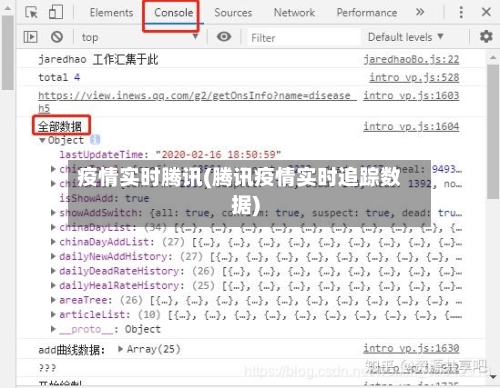Show the console sidebar icon
500x388 pixels.
(x=31, y=37)
